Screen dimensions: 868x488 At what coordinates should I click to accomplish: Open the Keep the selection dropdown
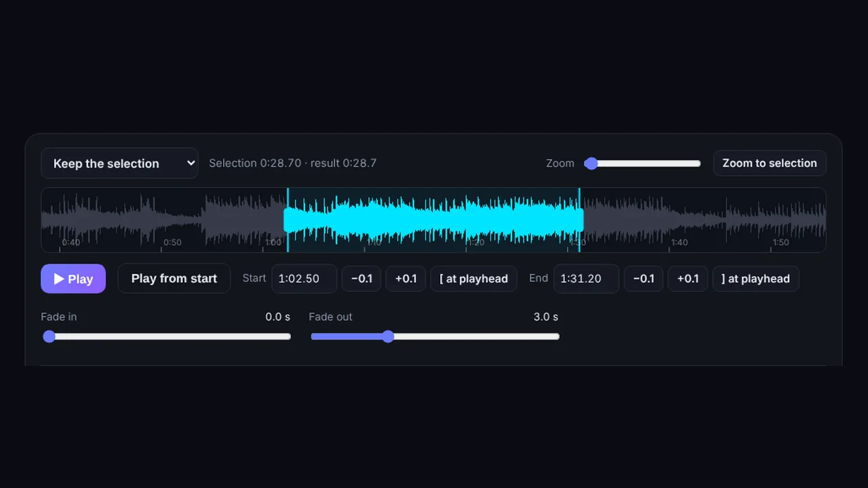point(119,163)
